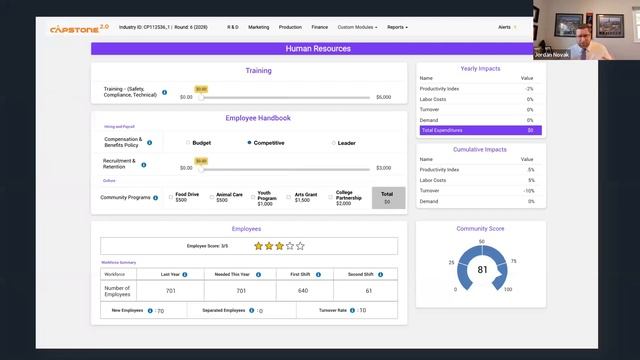
Task: Expand the Custom Modules dropdown
Action: 357,27
